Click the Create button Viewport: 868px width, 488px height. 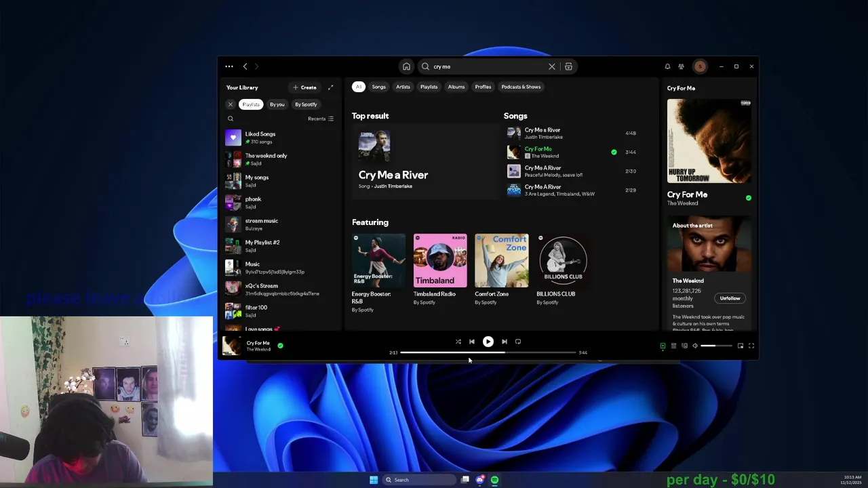click(304, 87)
